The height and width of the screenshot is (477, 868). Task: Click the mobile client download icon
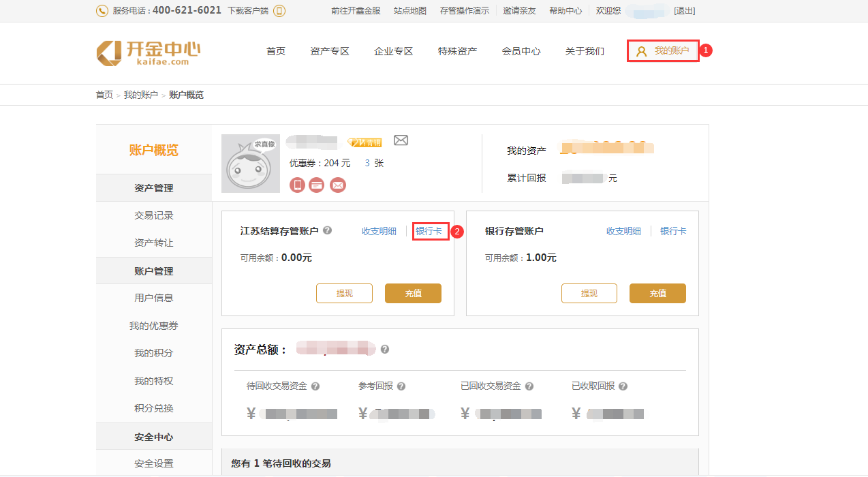(279, 11)
